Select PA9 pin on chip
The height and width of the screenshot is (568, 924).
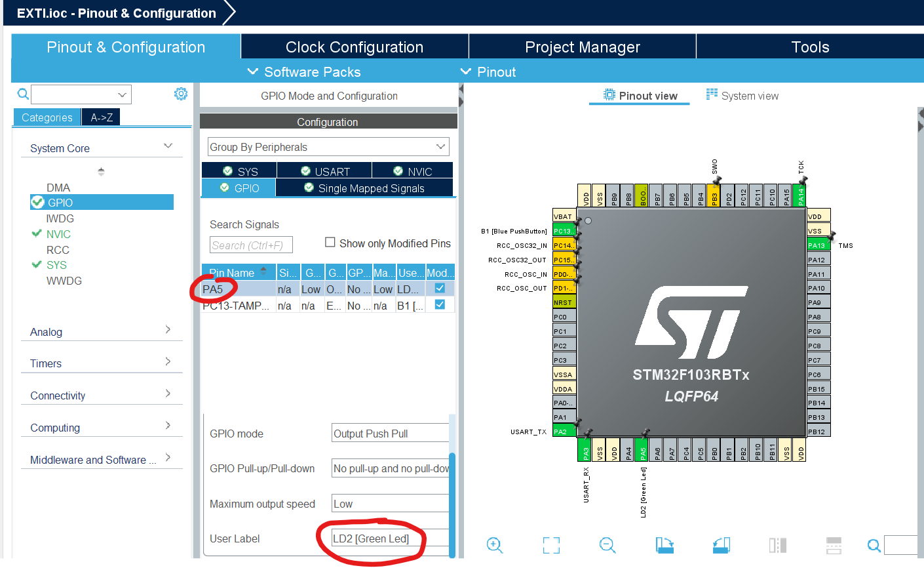coord(819,302)
